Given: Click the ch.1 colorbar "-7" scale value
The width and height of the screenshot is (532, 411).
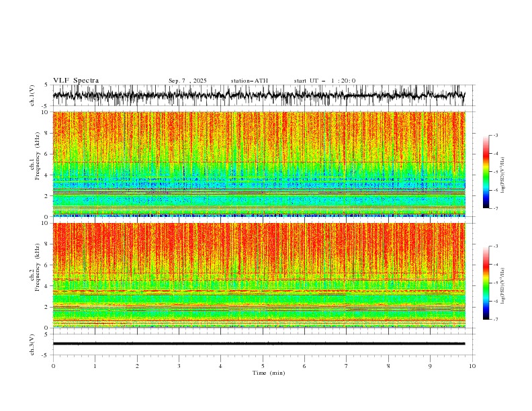Looking at the screenshot, I should pyautogui.click(x=496, y=208).
